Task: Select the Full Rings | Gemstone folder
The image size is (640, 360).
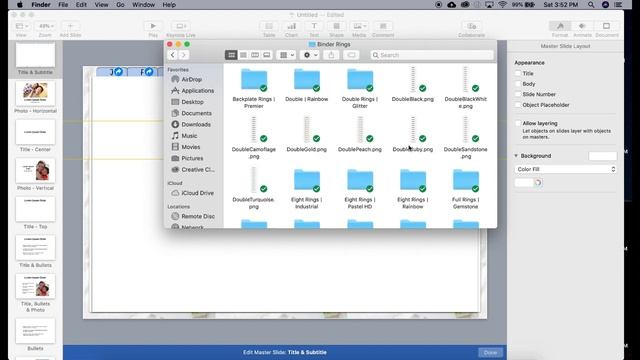Action: pyautogui.click(x=465, y=180)
